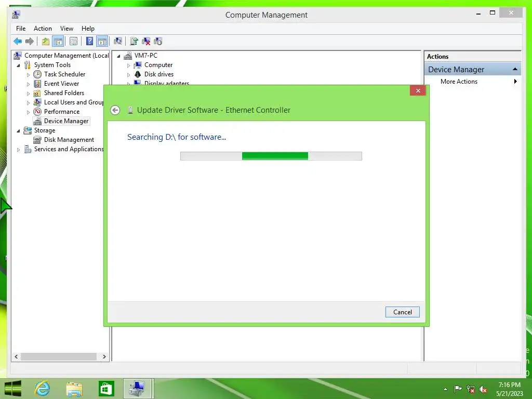
Task: Click the Disk Management drive icon
Action: pos(37,140)
